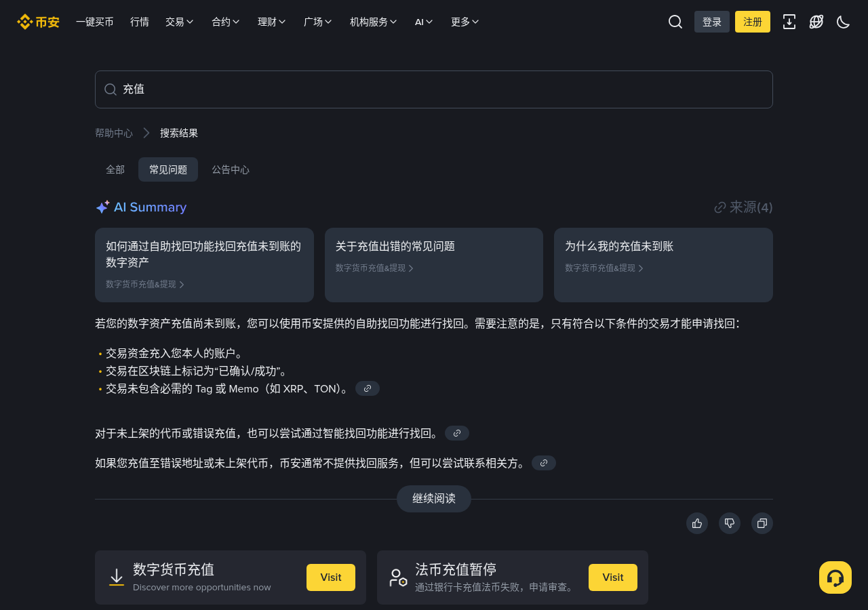Screen dimensions: 868x610
Task: Click the 来源(4) sources link
Action: [x=743, y=207]
